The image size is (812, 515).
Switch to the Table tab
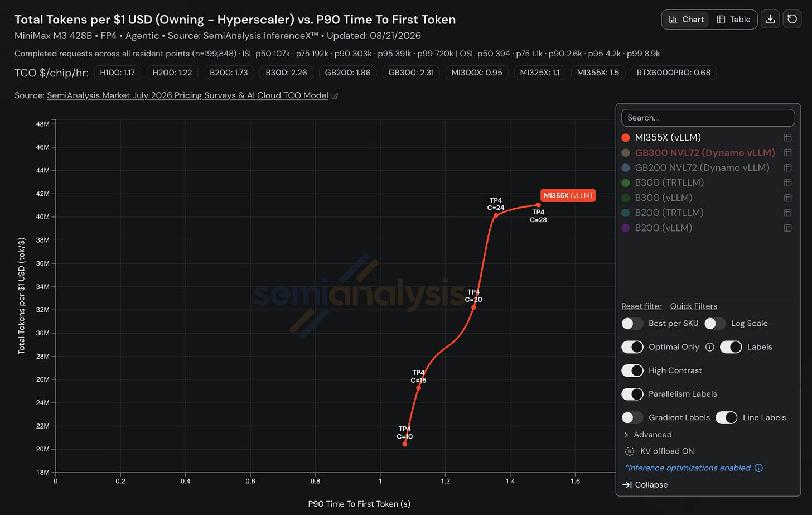[733, 20]
